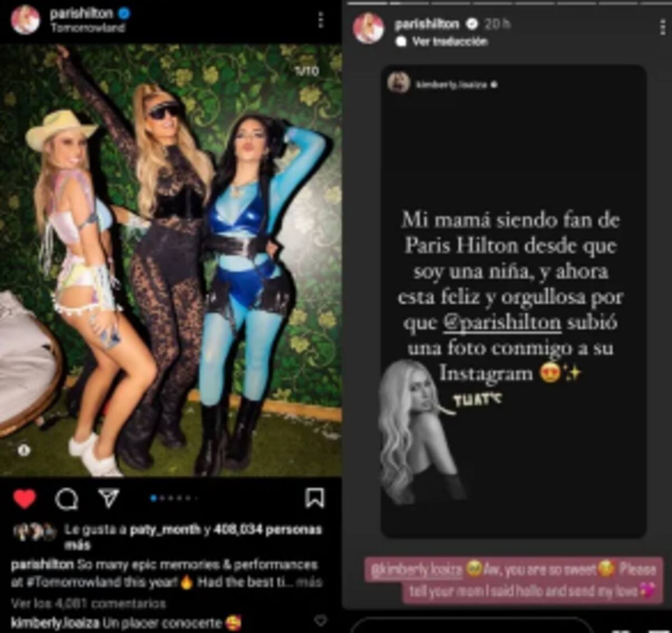The width and height of the screenshot is (672, 633).
Task: Unlike the post with the red heart
Action: tap(24, 499)
